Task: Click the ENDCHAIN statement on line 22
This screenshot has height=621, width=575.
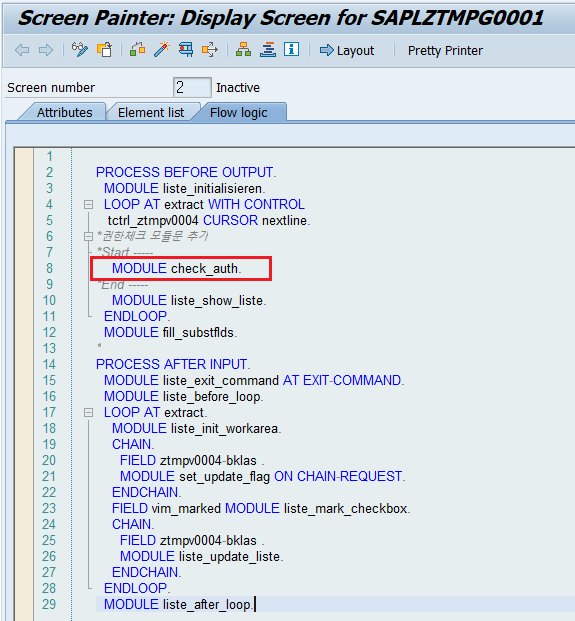Action: tap(147, 492)
